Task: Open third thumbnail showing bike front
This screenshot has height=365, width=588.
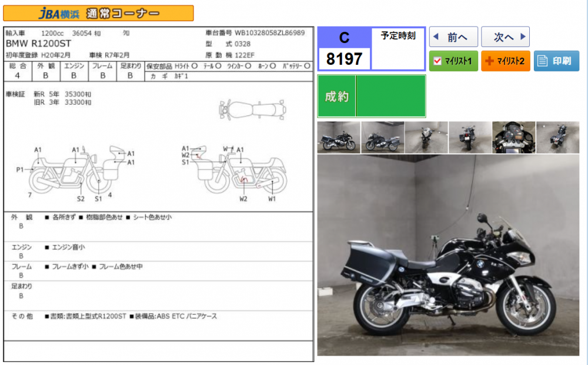Action: coord(426,137)
